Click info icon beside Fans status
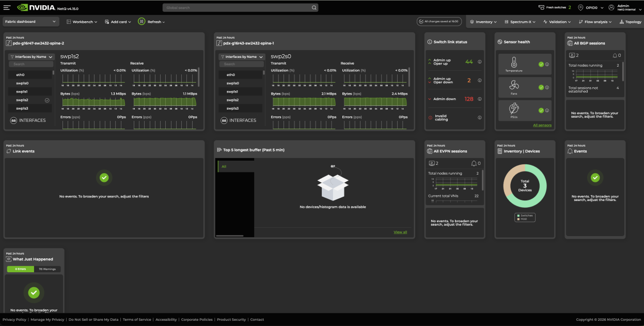644x326 pixels. point(547,87)
